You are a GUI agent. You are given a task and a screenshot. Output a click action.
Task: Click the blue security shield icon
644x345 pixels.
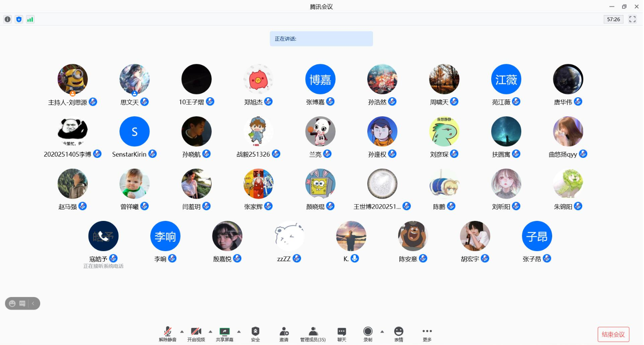19,19
